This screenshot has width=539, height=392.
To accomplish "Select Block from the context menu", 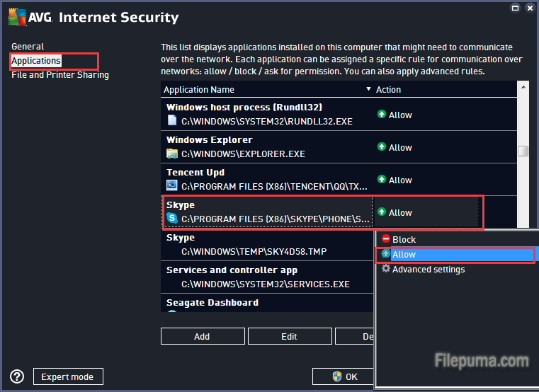I will (404, 240).
